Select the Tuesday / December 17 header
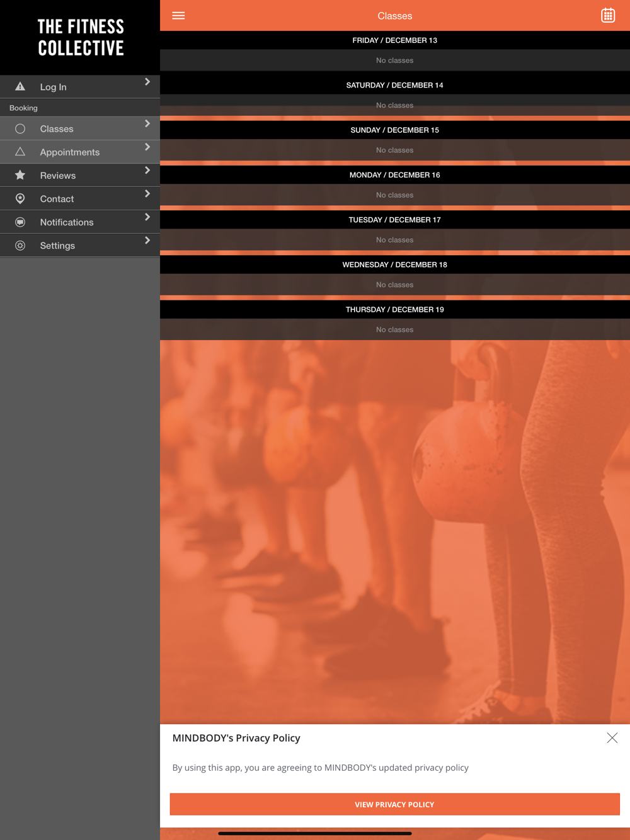 [x=395, y=220]
